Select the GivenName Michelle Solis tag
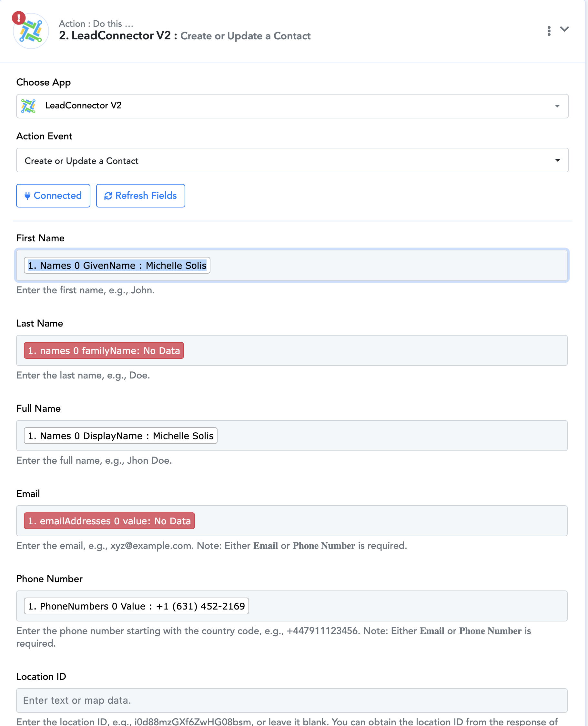Screen dimensions: 588x726 pyautogui.click(x=117, y=266)
